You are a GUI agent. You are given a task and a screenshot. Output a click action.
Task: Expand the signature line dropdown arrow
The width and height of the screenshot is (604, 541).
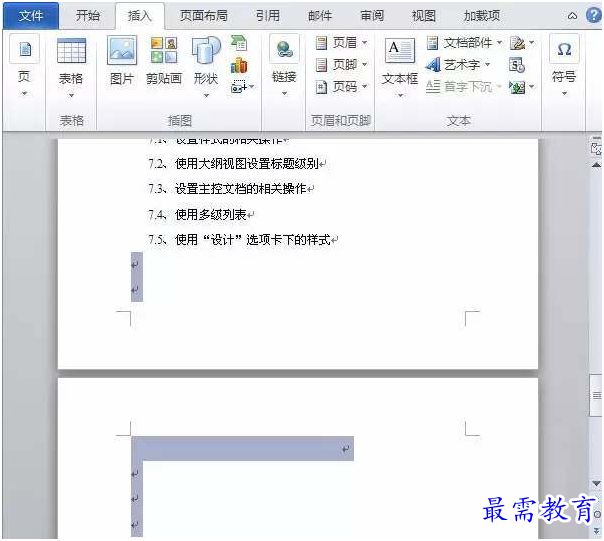[532, 42]
